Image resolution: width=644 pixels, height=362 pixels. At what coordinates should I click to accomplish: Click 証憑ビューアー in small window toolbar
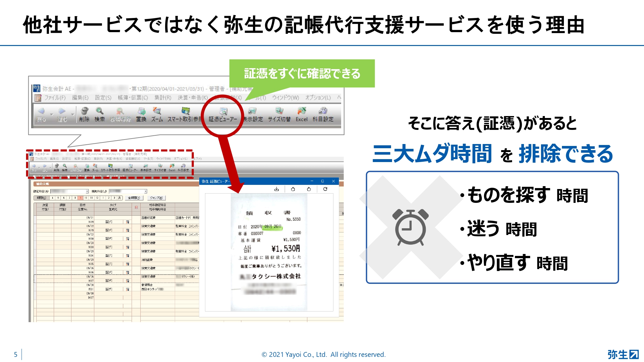(130, 168)
